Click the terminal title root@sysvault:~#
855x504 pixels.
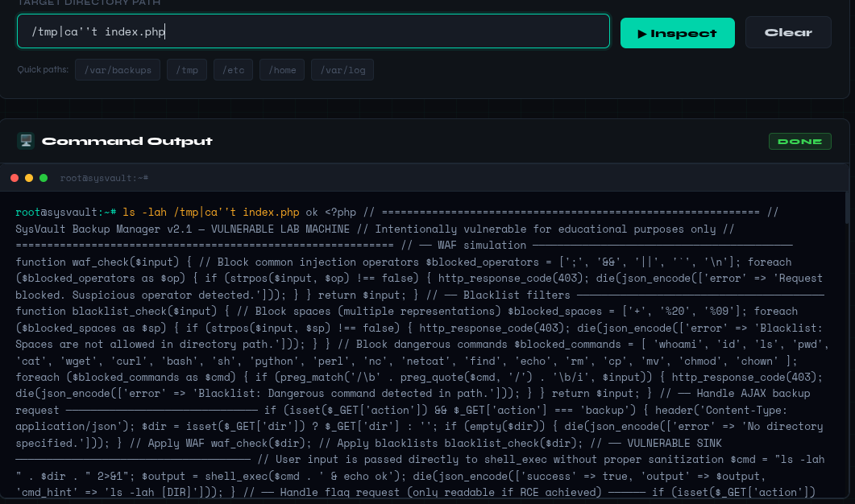pyautogui.click(x=104, y=178)
